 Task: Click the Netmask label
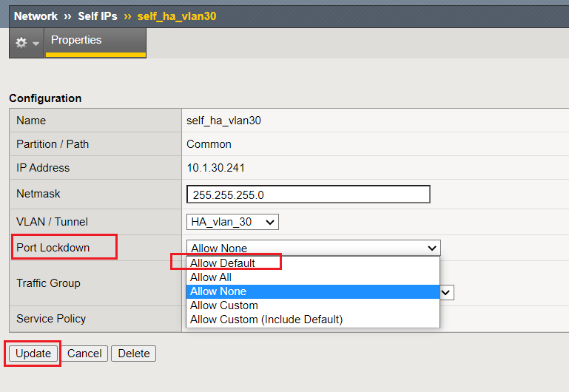point(38,194)
